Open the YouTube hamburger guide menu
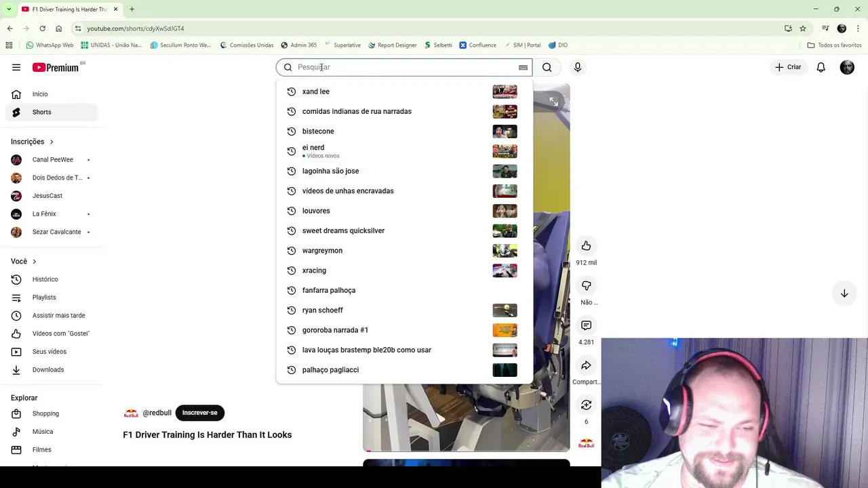 click(16, 67)
